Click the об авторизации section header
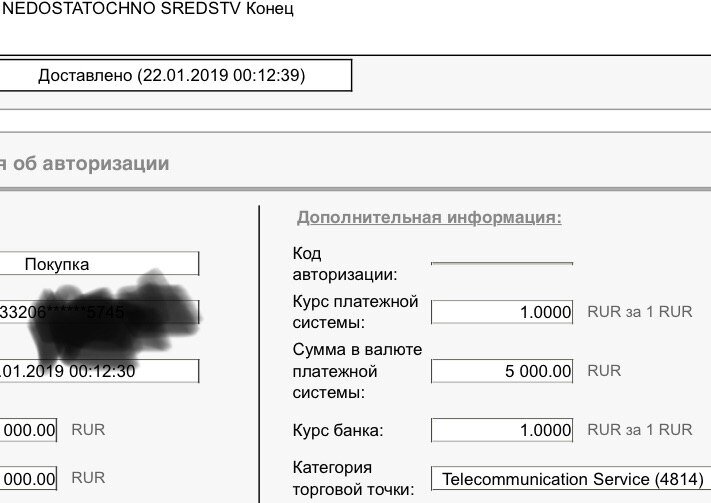 (x=85, y=164)
